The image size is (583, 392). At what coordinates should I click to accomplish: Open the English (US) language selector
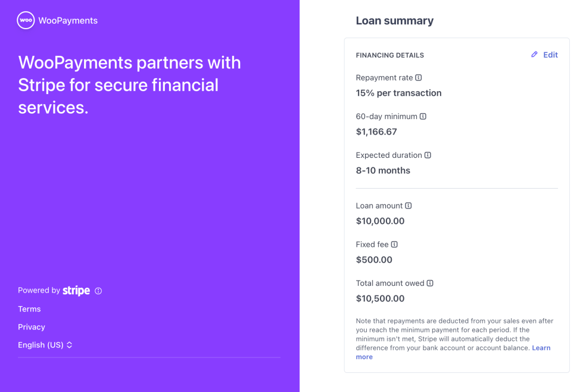point(45,345)
